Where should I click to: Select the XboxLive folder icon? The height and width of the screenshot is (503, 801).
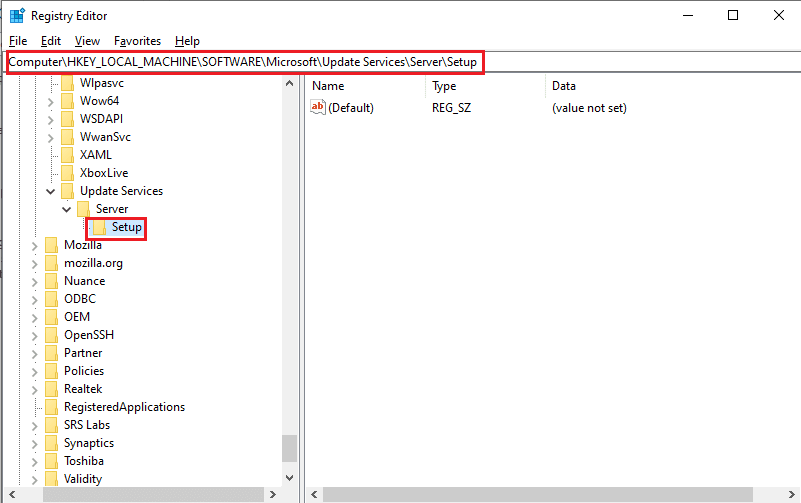coord(67,173)
